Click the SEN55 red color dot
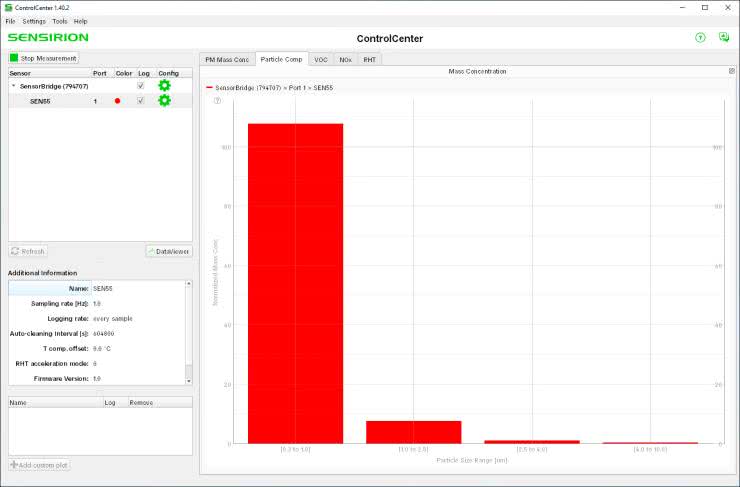This screenshot has height=487, width=740. pos(118,101)
